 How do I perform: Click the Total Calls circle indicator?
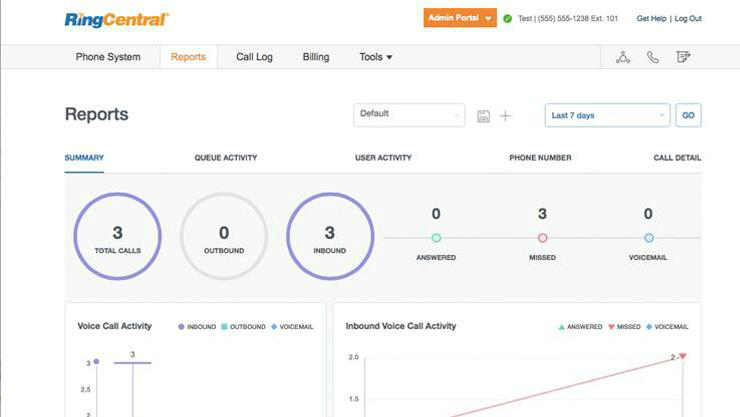click(117, 237)
